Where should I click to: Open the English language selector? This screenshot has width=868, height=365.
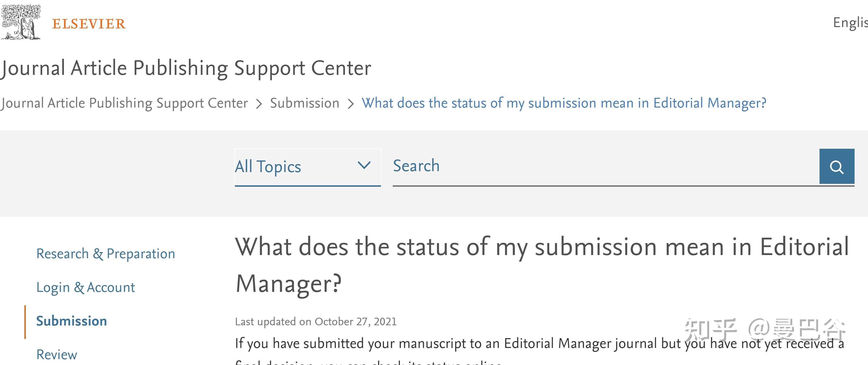849,23
